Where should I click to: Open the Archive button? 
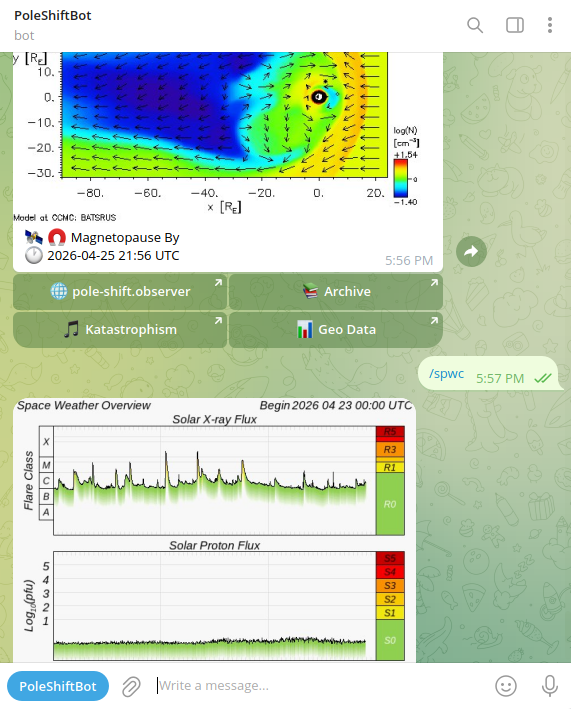pyautogui.click(x=336, y=292)
